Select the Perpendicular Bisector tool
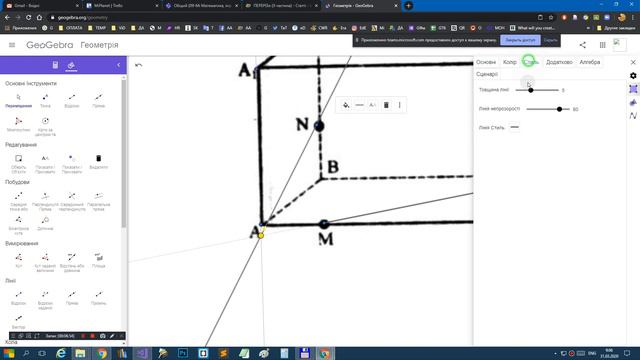The image size is (640, 360). click(x=72, y=201)
